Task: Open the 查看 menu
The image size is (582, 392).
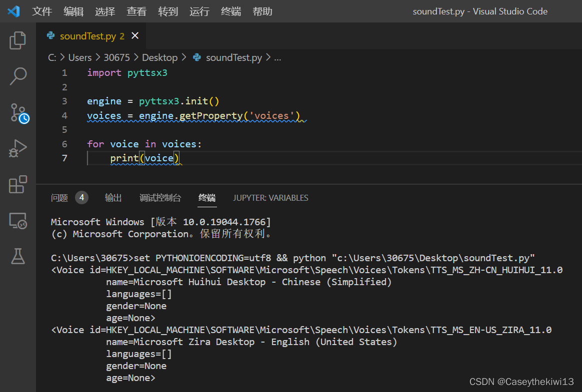Action: [136, 11]
